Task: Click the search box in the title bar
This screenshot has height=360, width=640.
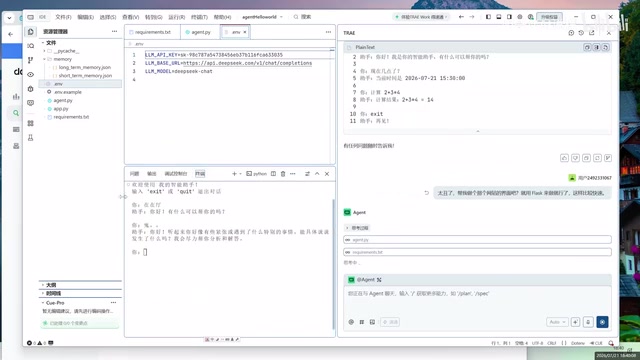Action: [x=302, y=17]
